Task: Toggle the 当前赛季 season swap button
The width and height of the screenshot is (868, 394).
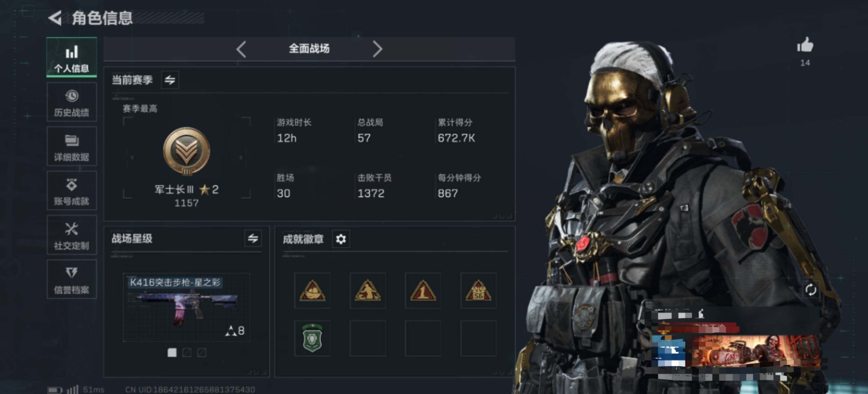Action: coord(170,80)
